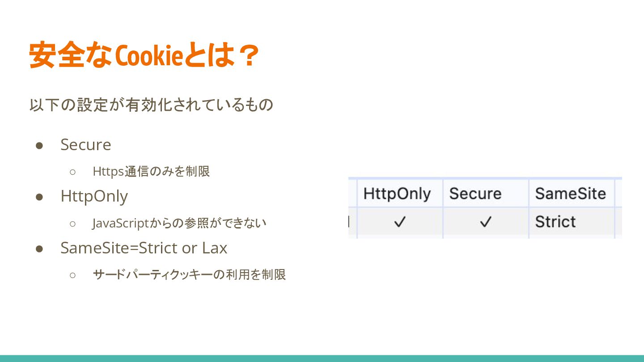Viewport: 644px width, 362px height.
Task: Click the サードパーティクッキーの利用を制限 sub-bullet
Action: pyautogui.click(x=189, y=274)
